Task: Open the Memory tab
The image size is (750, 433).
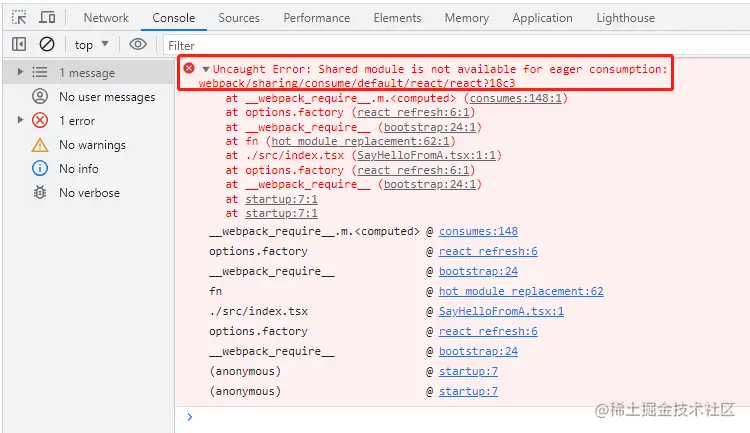Action: (466, 18)
